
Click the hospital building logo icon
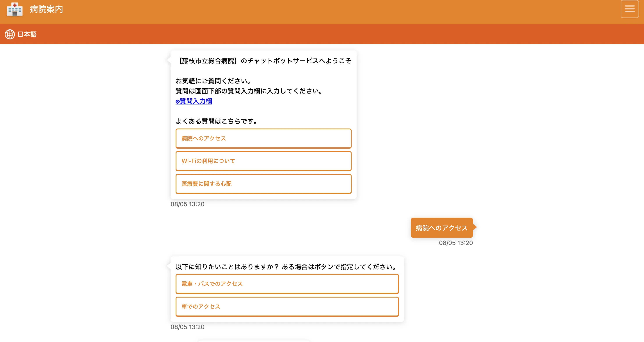(14, 9)
